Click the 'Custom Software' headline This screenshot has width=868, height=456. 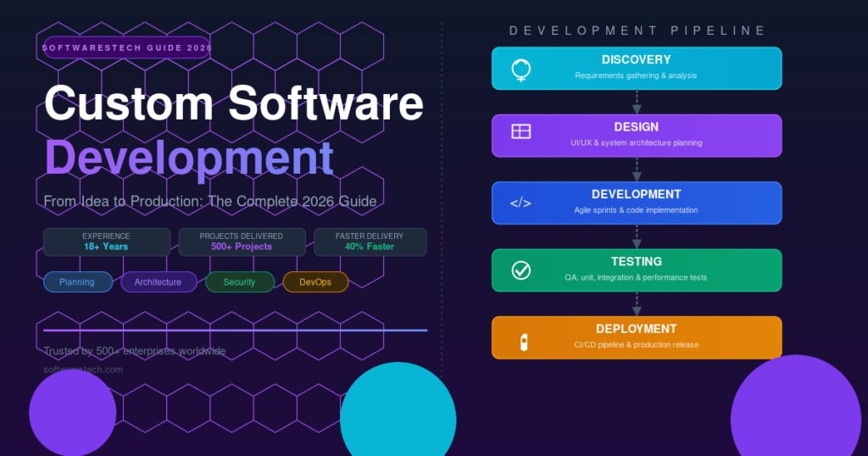click(234, 103)
